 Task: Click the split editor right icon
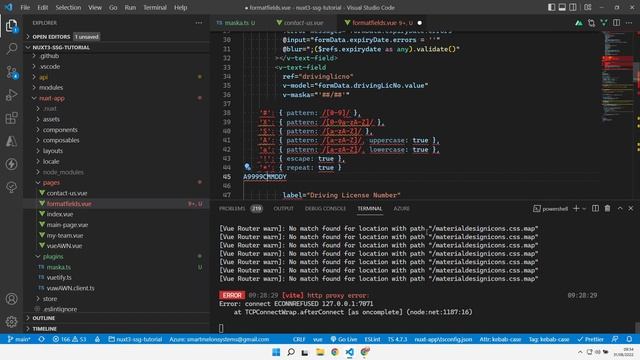616,23
